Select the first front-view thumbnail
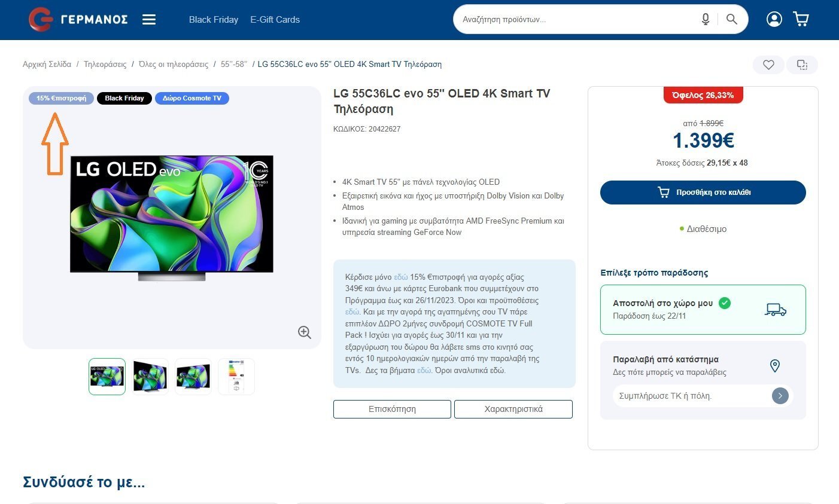 [x=107, y=377]
